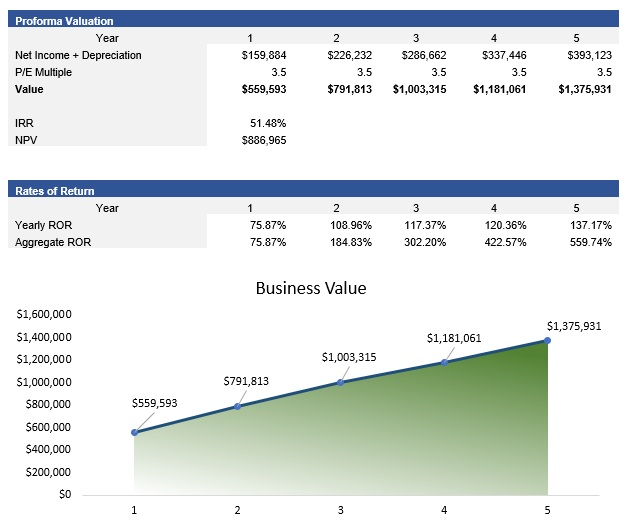Screen dimensions: 629x523
Task: Select the bold $1,181,061 table value
Action: click(x=500, y=89)
